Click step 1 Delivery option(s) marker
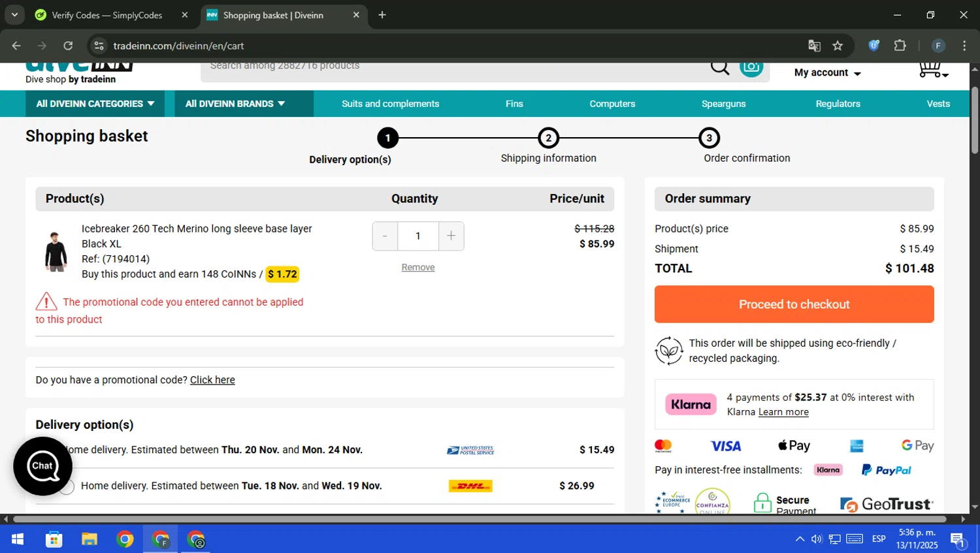This screenshot has height=553, width=980. click(x=387, y=138)
